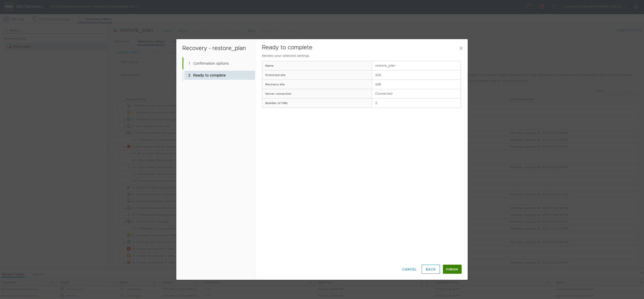Click the Restore hosts from standby step icon
Viewport: 644px width, 299px height.
(x=129, y=106)
